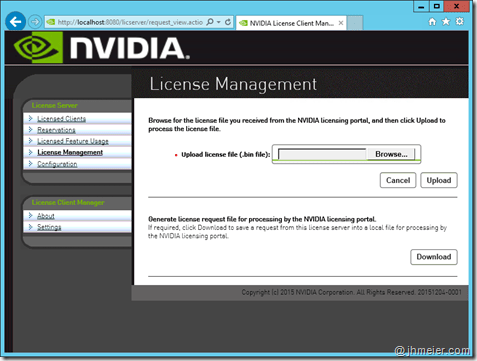477x361 pixels.
Task: Open the Configuration sidebar link
Action: tap(57, 164)
